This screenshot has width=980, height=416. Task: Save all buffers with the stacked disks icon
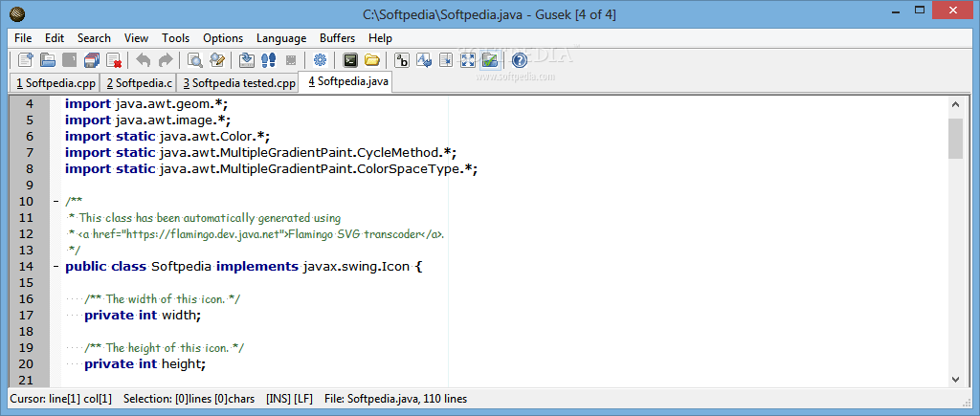(x=92, y=60)
